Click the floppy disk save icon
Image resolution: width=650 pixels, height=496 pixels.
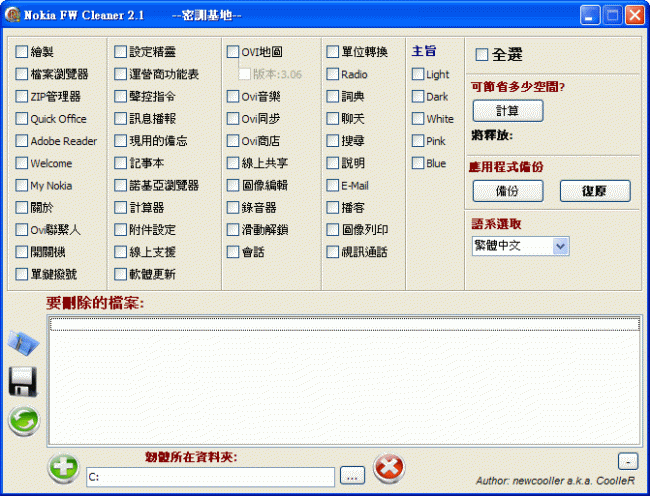click(x=22, y=381)
